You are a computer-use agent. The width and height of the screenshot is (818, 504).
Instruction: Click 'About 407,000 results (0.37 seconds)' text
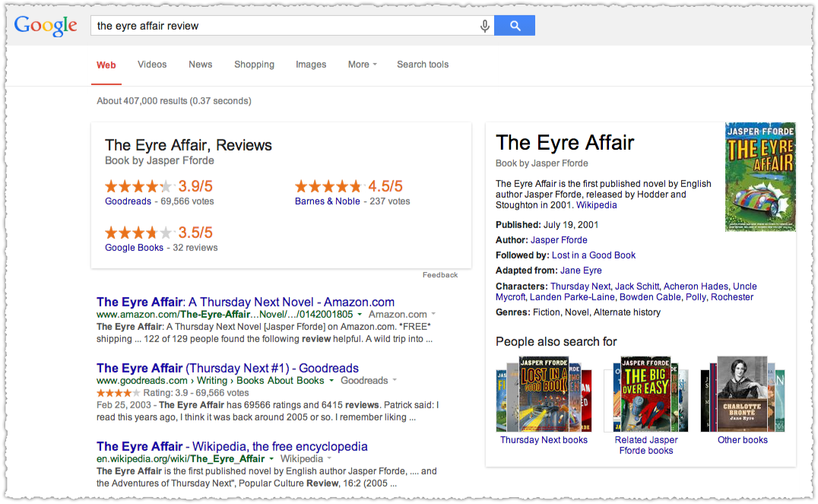[174, 101]
